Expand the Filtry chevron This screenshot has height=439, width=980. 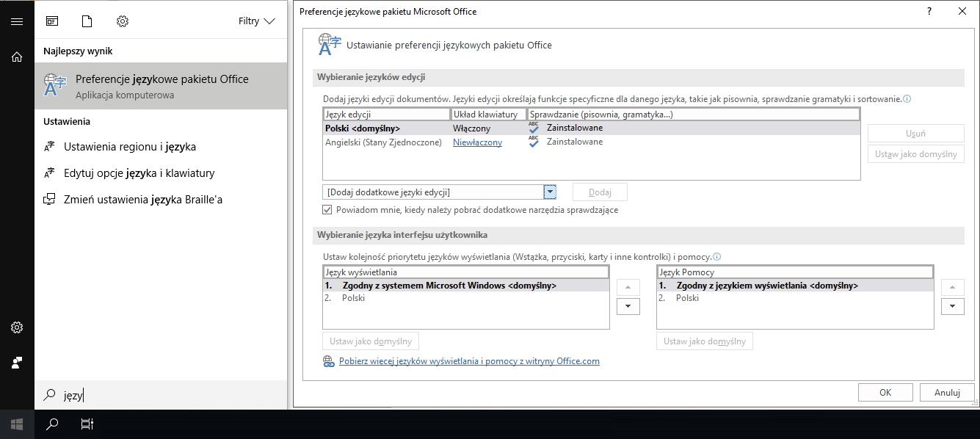(269, 21)
